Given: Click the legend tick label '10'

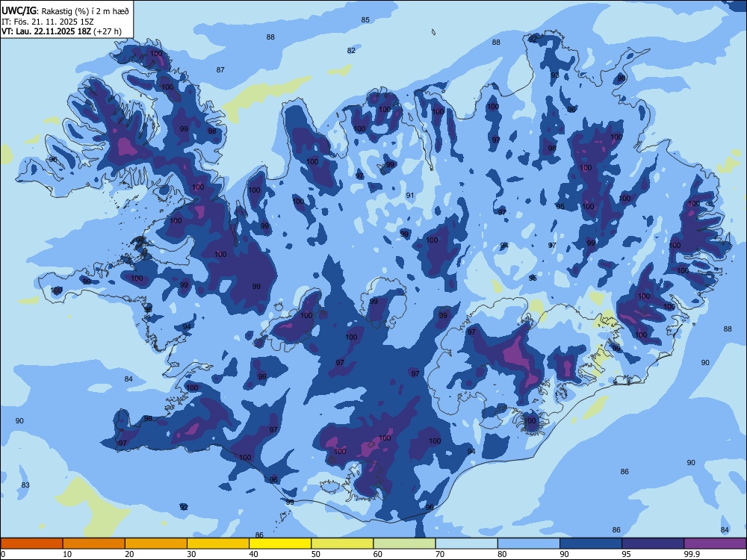Looking at the screenshot, I should click(x=67, y=554).
